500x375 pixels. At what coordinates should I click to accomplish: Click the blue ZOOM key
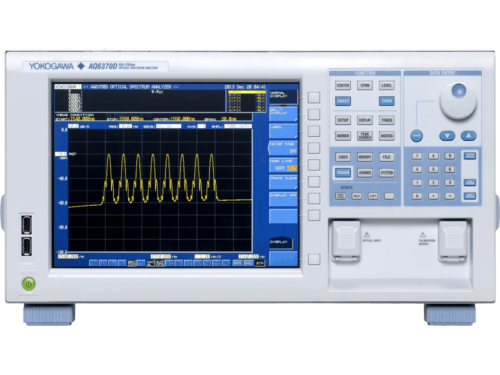pos(387,101)
